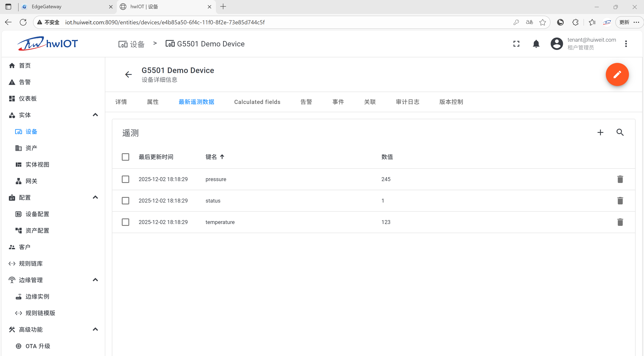Open the notifications bell
This screenshot has width=644, height=356.
point(536,44)
